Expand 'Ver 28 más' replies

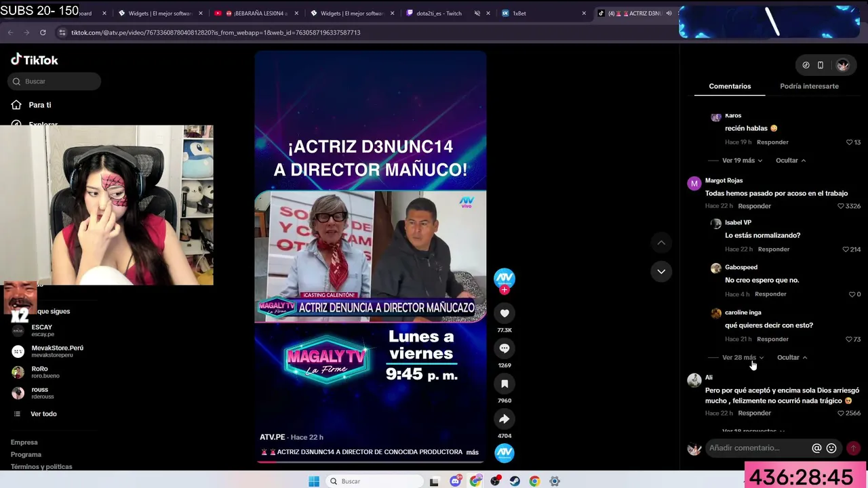pyautogui.click(x=743, y=358)
